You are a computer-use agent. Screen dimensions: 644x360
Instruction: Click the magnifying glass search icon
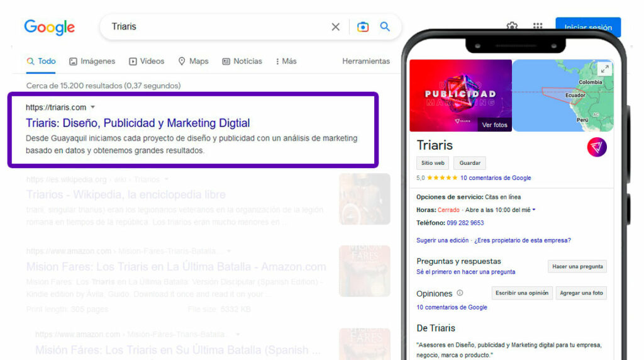tap(385, 26)
